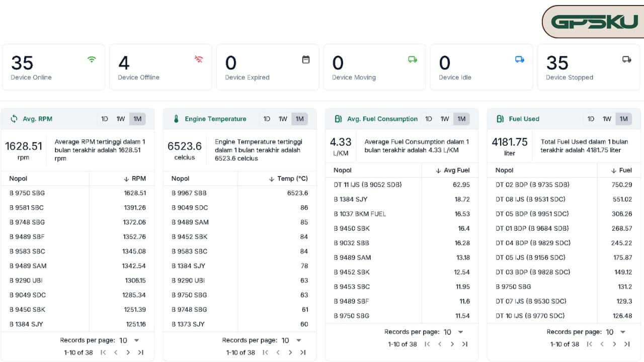This screenshot has height=362, width=644.
Task: Open records per page dropdown in Fuel Used
Action: [x=616, y=332]
